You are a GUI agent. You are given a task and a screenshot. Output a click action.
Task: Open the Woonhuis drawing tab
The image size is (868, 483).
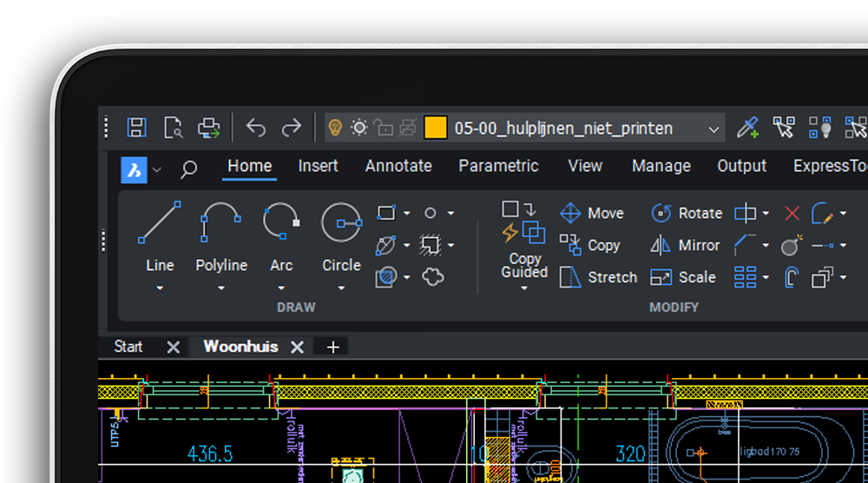[240, 347]
